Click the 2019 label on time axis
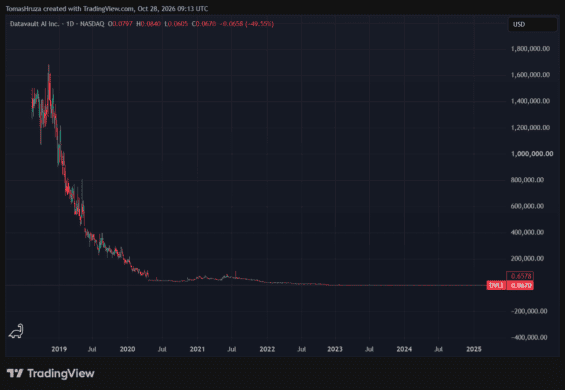Image resolution: width=565 pixels, height=390 pixels. pyautogui.click(x=59, y=349)
